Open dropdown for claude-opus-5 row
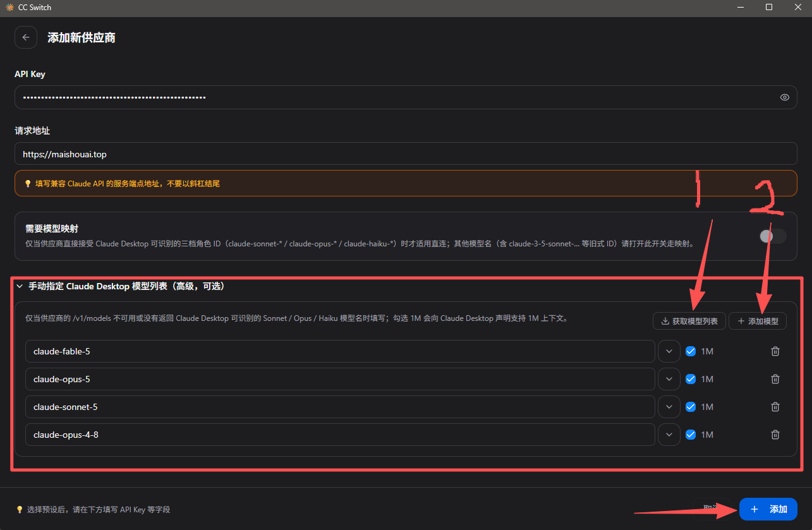The image size is (812, 530). 669,379
